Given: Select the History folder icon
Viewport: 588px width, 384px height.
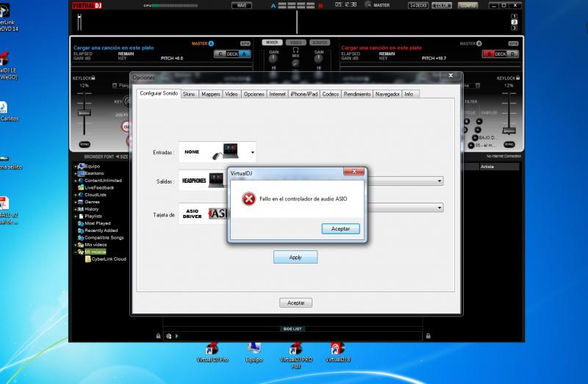Looking at the screenshot, I should [x=81, y=209].
